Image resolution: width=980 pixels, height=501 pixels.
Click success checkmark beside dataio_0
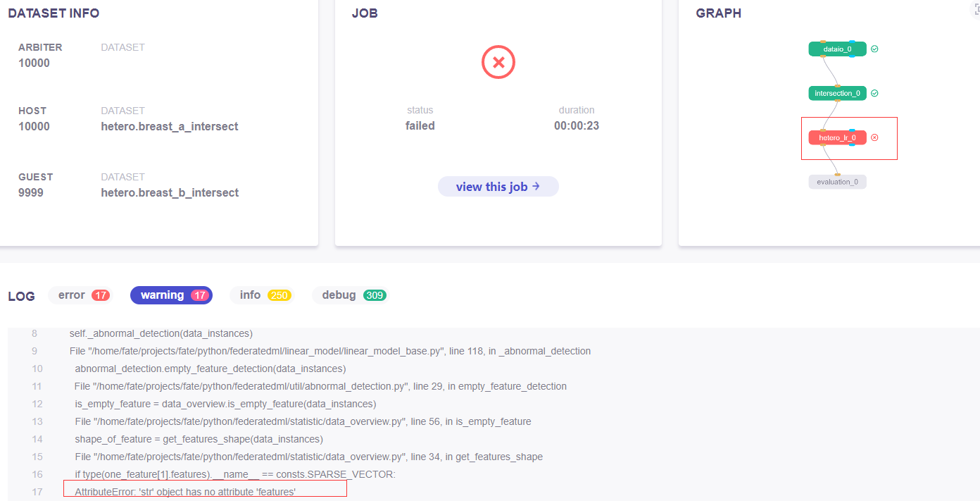click(874, 49)
